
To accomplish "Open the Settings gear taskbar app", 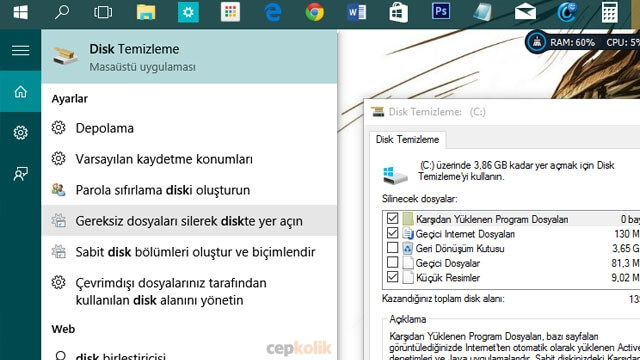I will (188, 12).
